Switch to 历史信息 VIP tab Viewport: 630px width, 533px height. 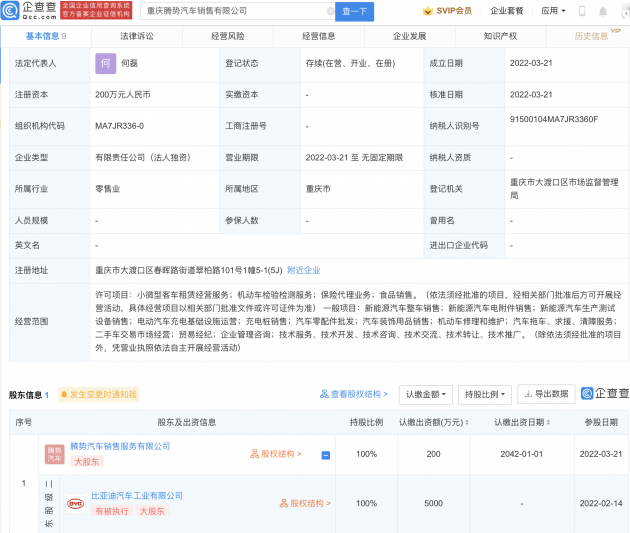point(591,36)
